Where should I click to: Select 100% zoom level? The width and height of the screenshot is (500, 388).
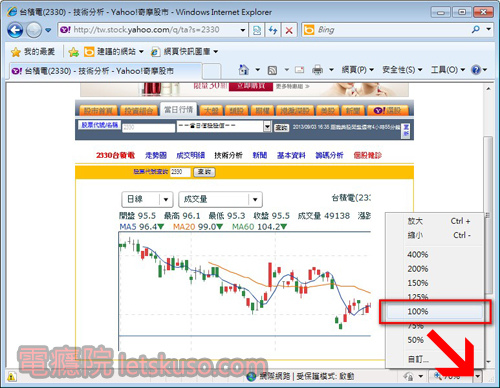(435, 311)
